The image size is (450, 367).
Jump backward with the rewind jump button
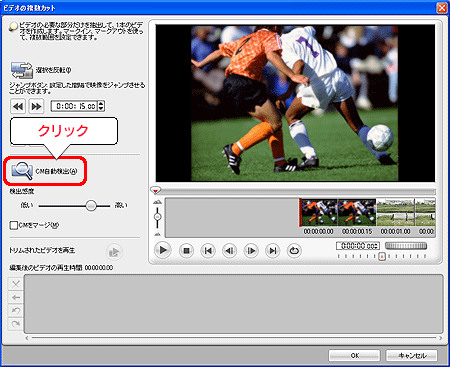click(18, 106)
